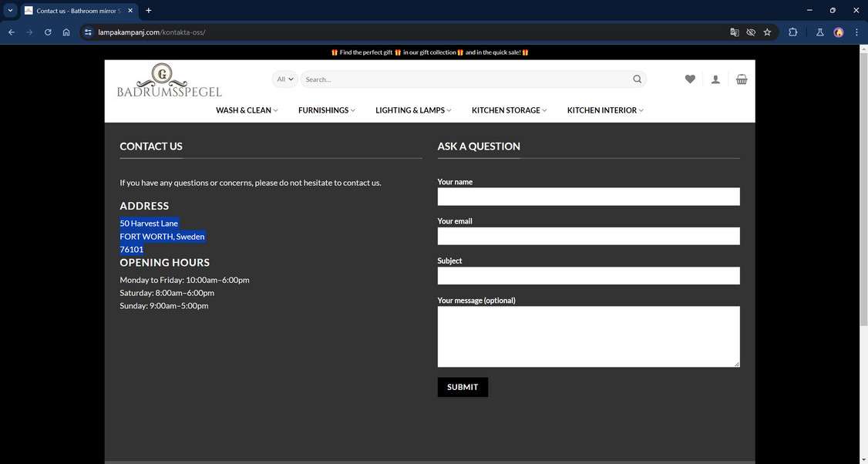Screen dimensions: 868x464
Task: Expand Lighting & Lamps menu
Action: (x=413, y=110)
